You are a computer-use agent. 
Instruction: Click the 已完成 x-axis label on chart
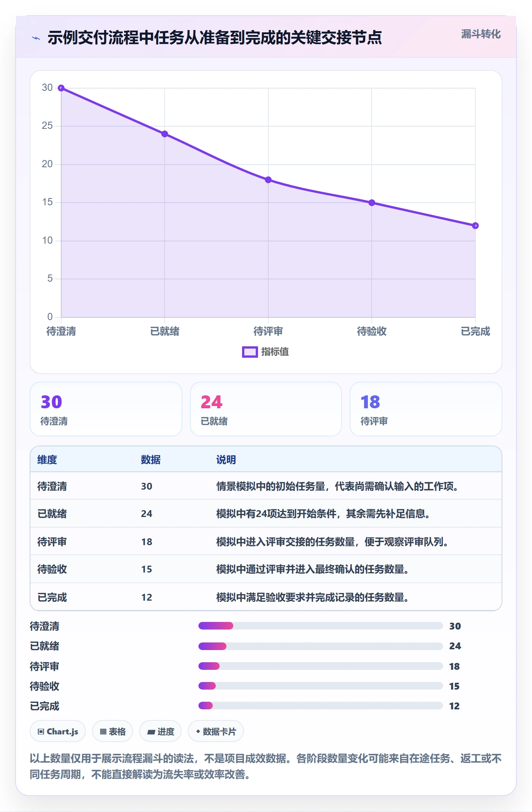[475, 331]
